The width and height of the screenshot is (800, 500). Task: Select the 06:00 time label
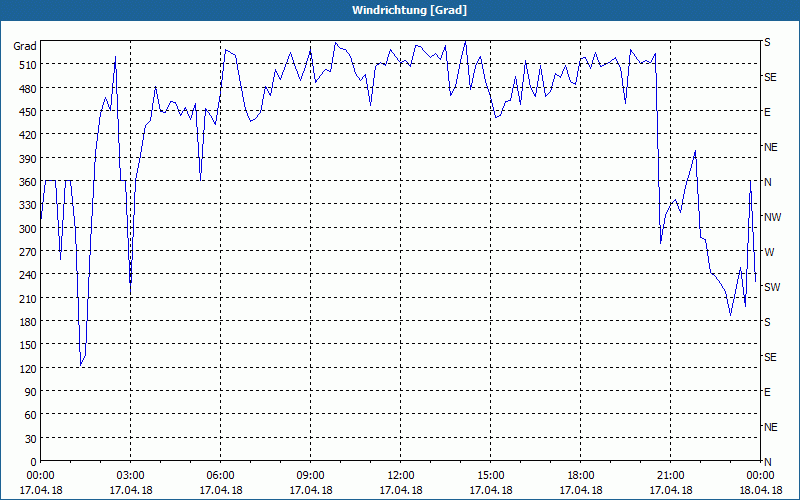[220, 476]
